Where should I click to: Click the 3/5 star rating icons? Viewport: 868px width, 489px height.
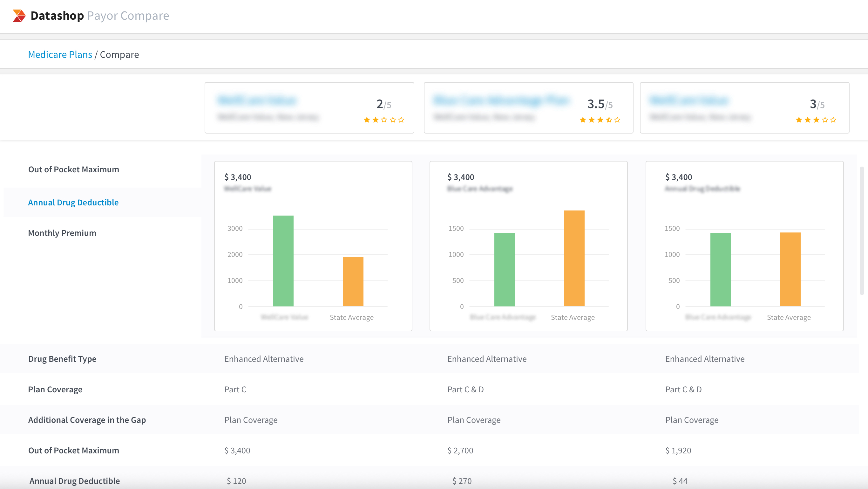[x=816, y=120]
